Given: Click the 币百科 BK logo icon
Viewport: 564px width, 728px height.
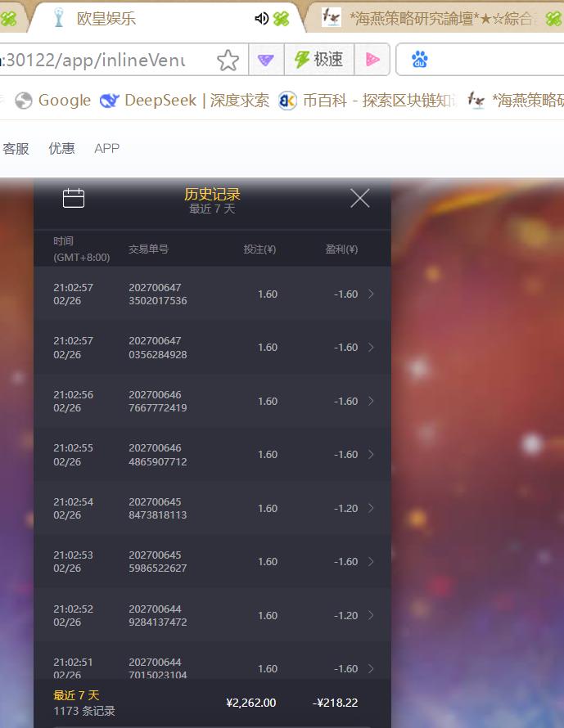Looking at the screenshot, I should 287,101.
